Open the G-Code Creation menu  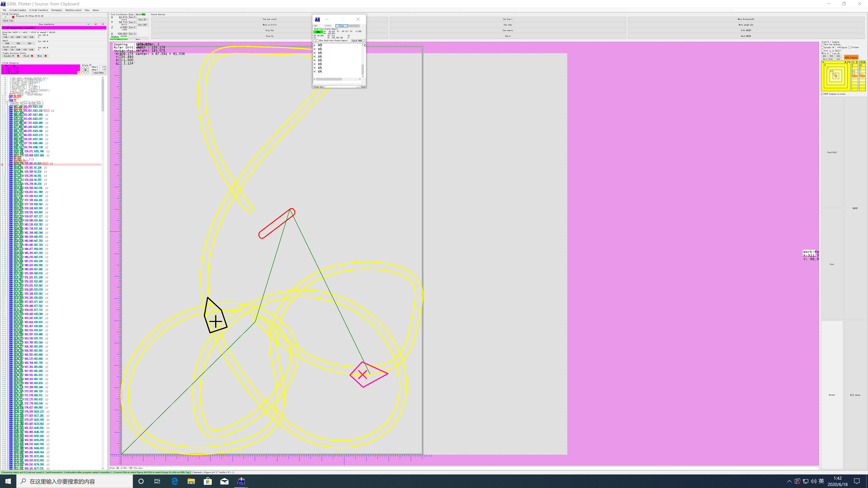coord(17,10)
